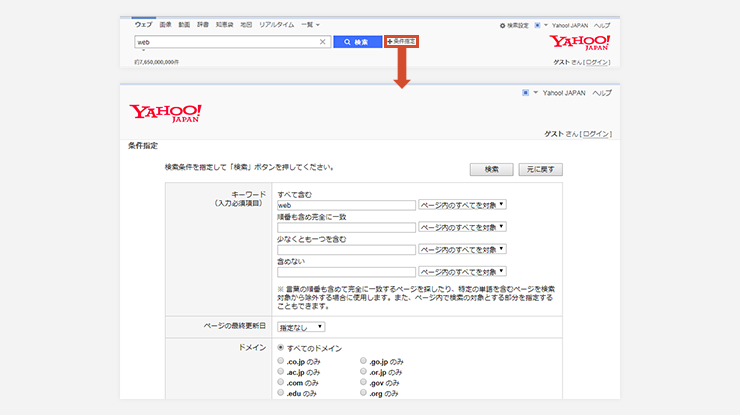Click the Yahoo! JAPAN logo at top right
The image size is (740, 415).
(x=580, y=44)
